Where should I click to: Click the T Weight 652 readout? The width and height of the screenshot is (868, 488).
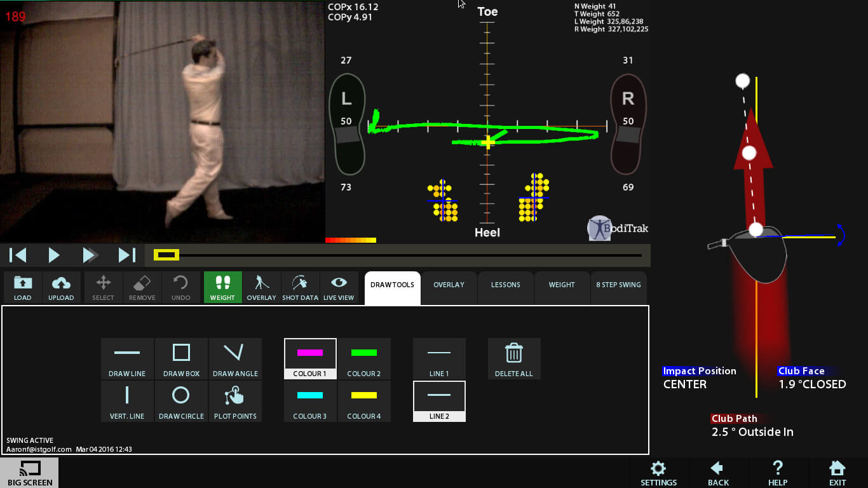(597, 14)
